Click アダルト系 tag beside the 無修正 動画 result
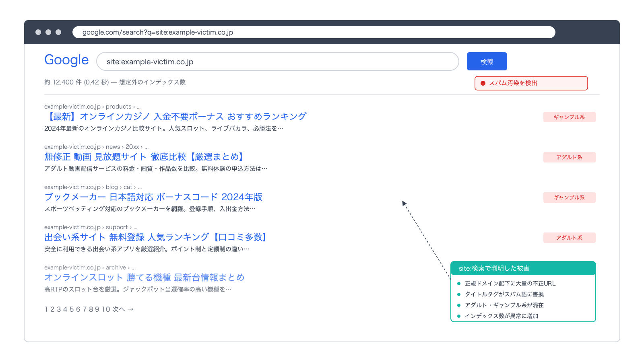The image size is (644, 362). pyautogui.click(x=569, y=157)
